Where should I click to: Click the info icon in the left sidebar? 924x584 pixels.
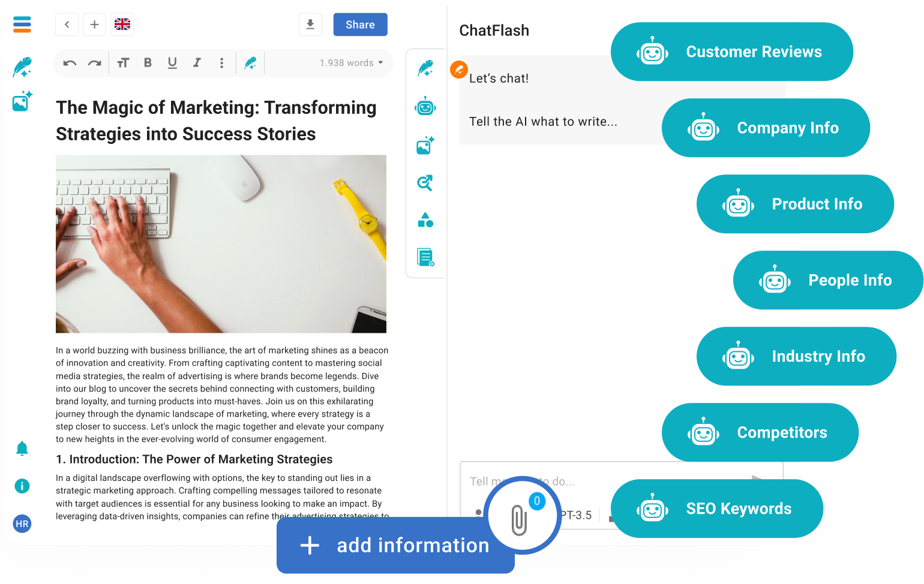pyautogui.click(x=22, y=486)
